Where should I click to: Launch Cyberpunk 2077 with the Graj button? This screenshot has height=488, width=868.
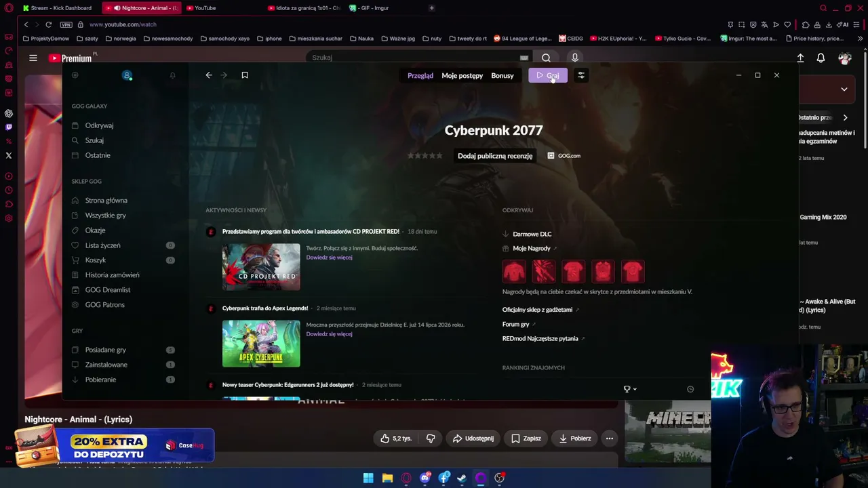pyautogui.click(x=548, y=75)
